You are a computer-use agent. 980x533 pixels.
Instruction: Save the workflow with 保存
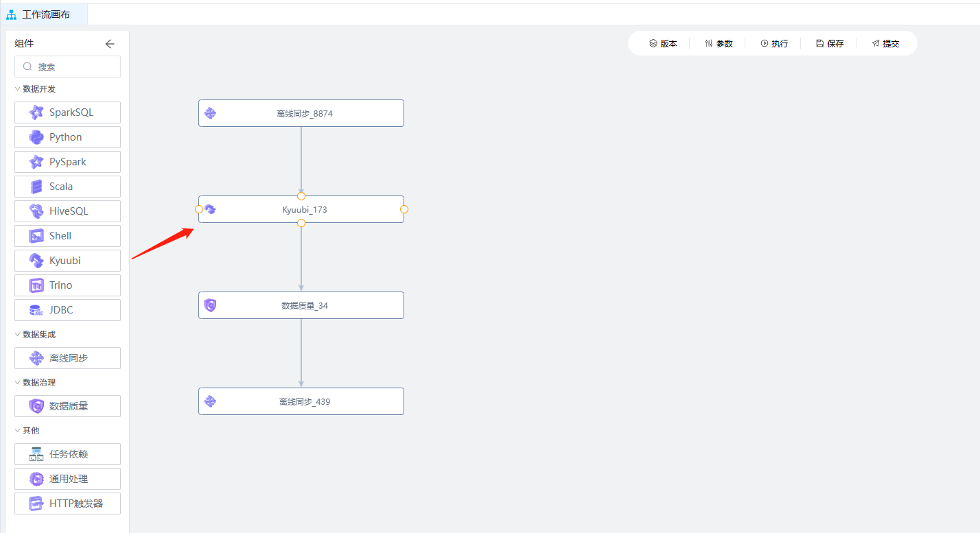coord(830,43)
